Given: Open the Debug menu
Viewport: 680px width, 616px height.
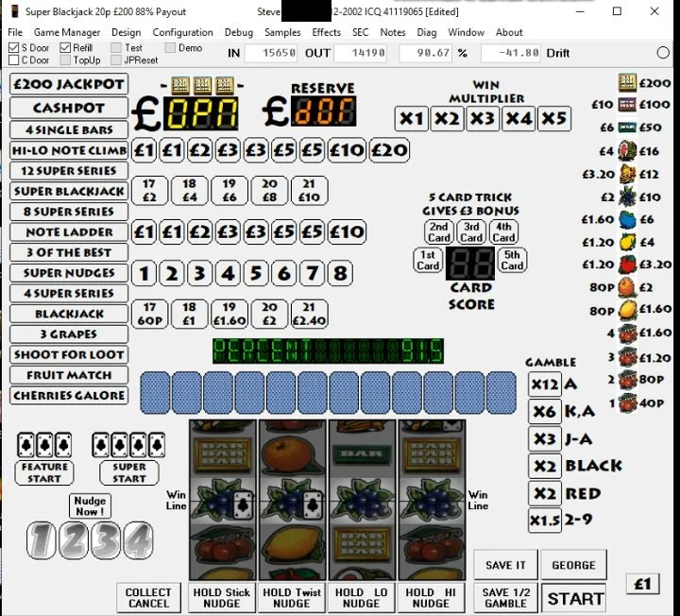Looking at the screenshot, I should click(239, 32).
